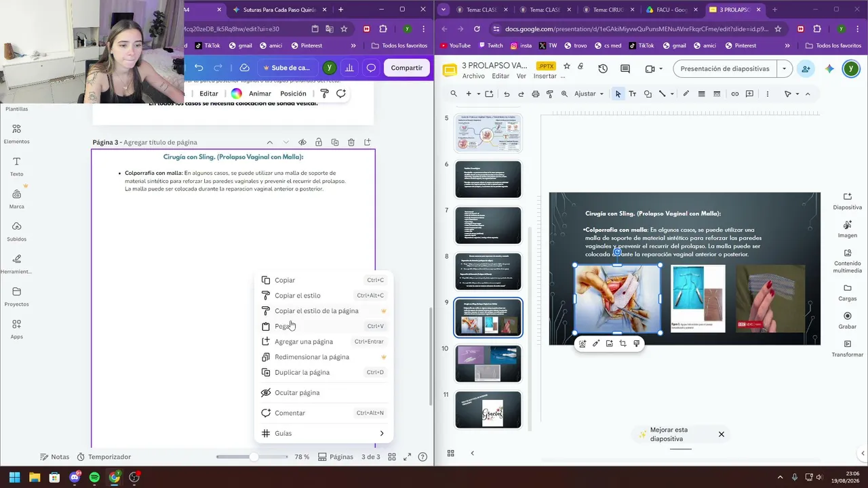Screen dimensions: 868x488
Task: Open comment history in Google Slides
Action: pyautogui.click(x=625, y=68)
